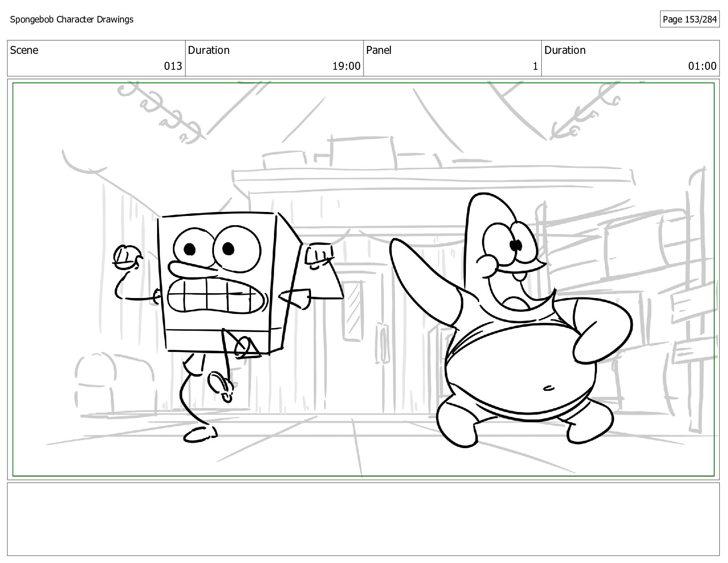The width and height of the screenshot is (728, 563).
Task: Click the scene duration value '19:00'
Action: 346,66
